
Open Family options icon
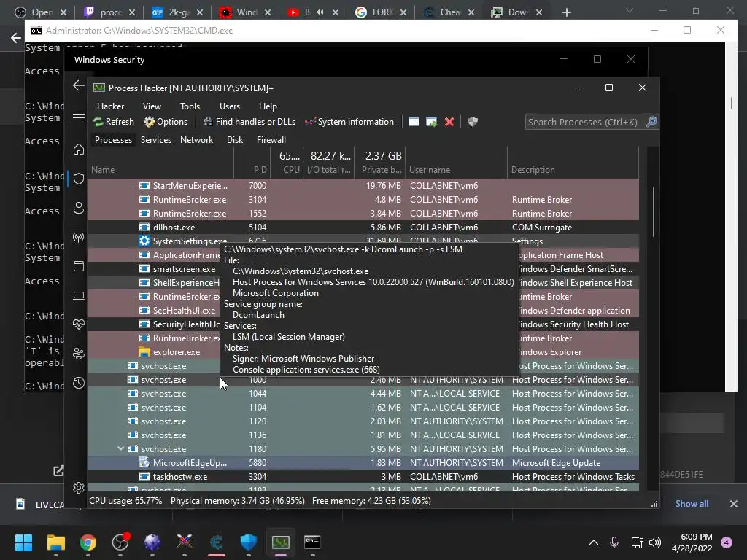point(79,354)
